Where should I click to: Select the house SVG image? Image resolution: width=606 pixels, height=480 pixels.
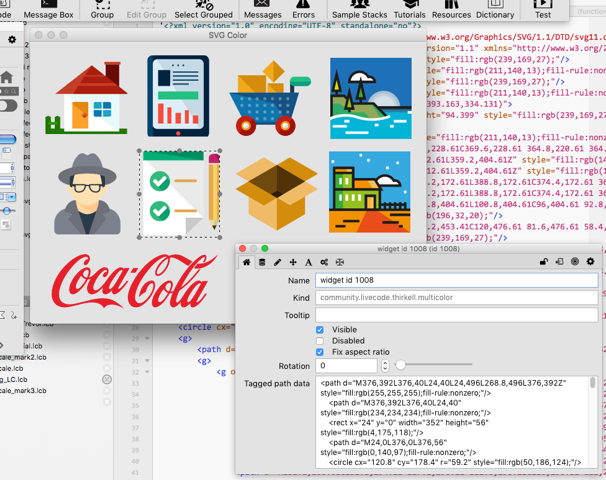coord(92,99)
